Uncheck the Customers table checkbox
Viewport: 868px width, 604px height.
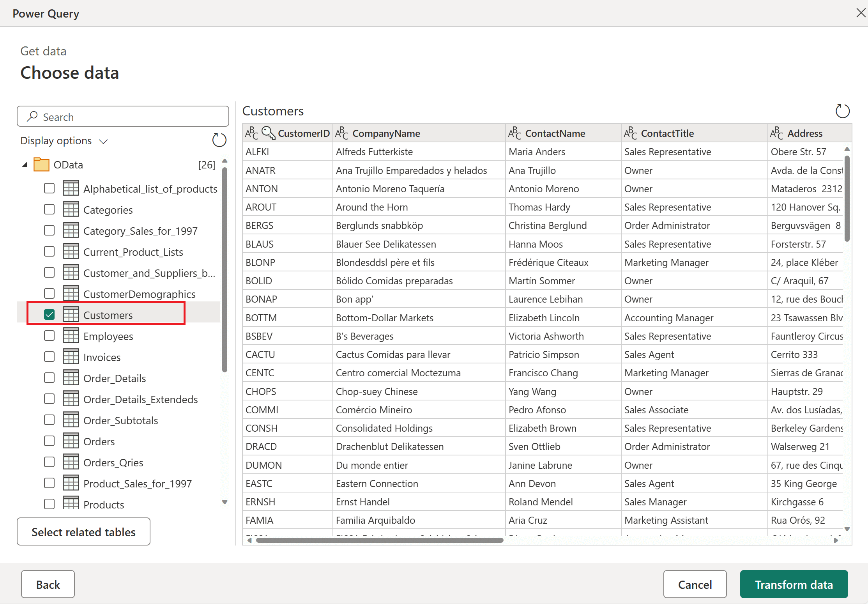(x=49, y=315)
